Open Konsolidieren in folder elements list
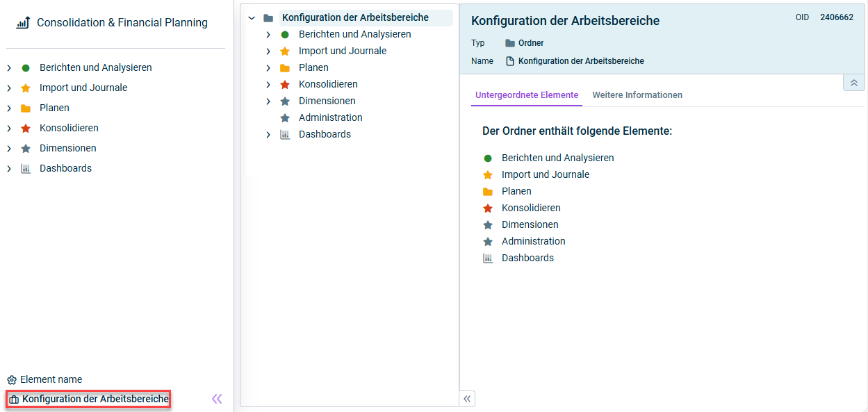Viewport: 868px width, 412px height. point(531,208)
